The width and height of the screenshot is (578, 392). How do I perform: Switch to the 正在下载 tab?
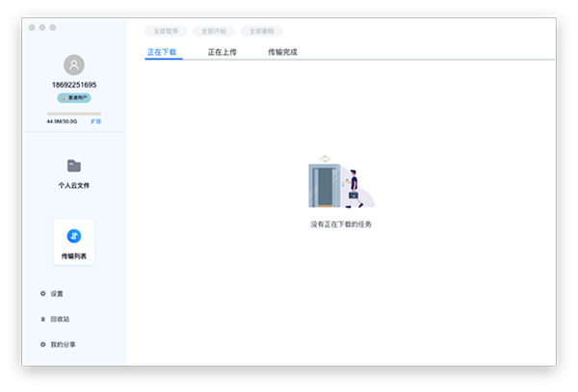[161, 52]
